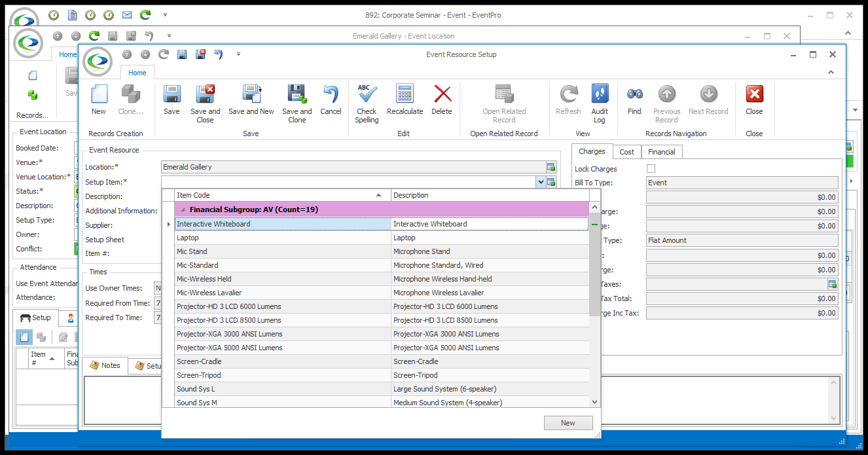Open the Cost tab
The width and height of the screenshot is (868, 455).
click(x=627, y=152)
